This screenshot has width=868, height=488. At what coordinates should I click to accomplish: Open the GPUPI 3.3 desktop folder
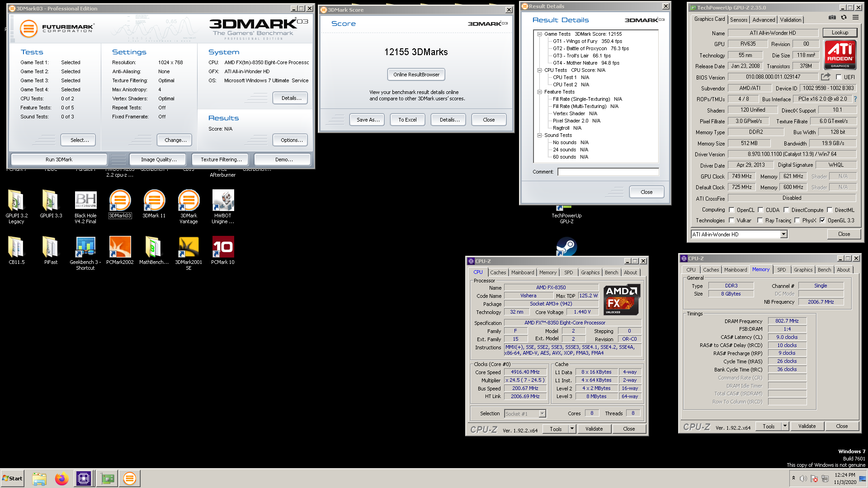coord(51,204)
